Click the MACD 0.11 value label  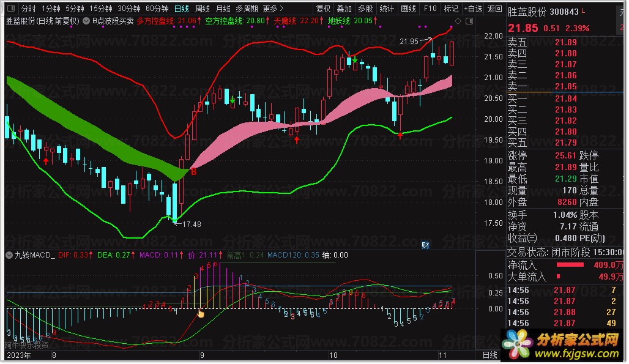pos(161,255)
